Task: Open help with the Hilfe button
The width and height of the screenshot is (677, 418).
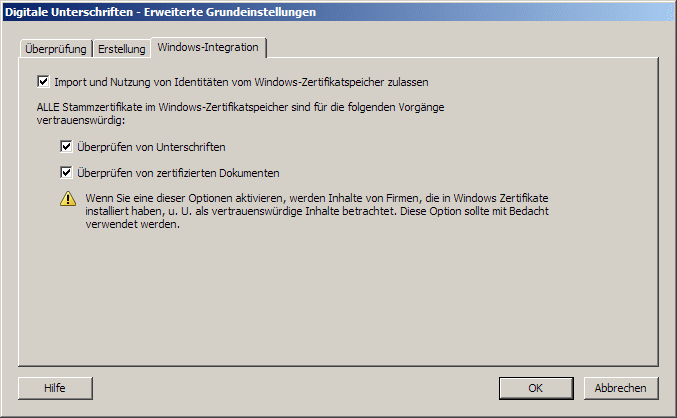Action: 55,388
